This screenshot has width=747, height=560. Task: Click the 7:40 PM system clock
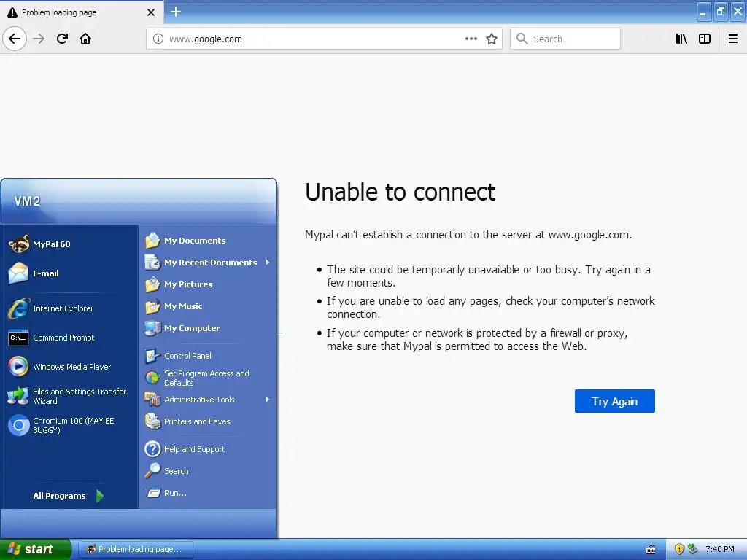(x=719, y=549)
